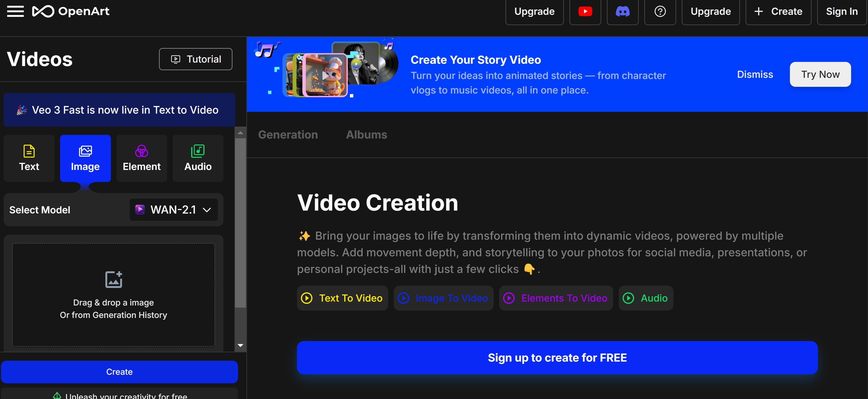868x399 pixels.
Task: Open the Veo 3 Fast announcement banner
Action: tap(119, 110)
